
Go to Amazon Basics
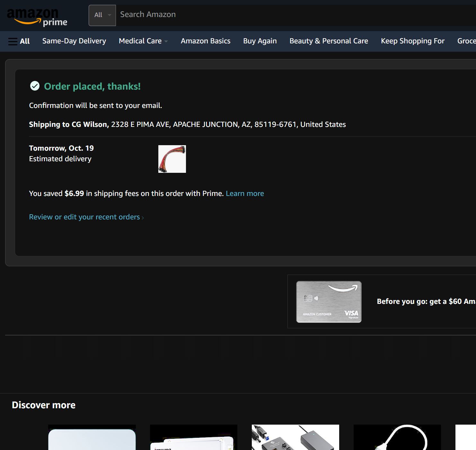206,41
